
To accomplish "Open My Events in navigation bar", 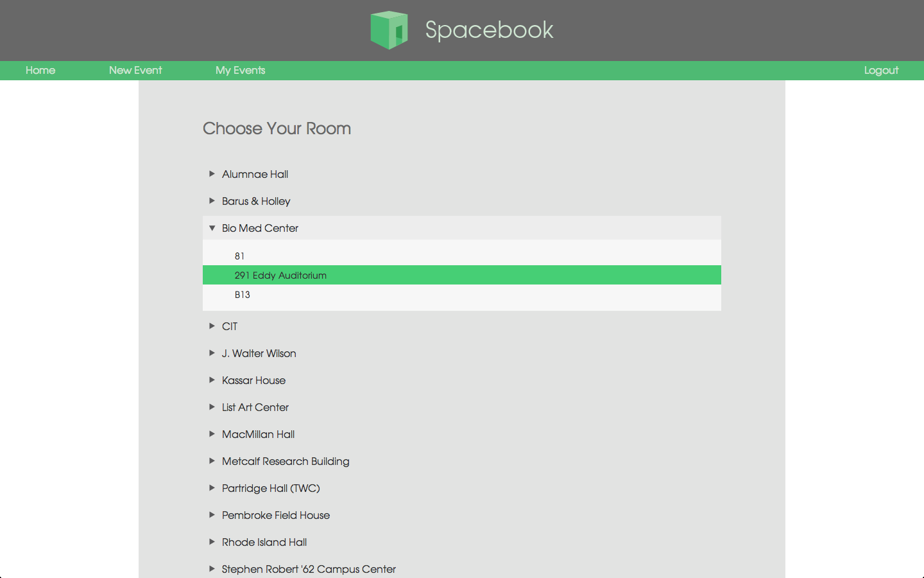I will pos(240,71).
